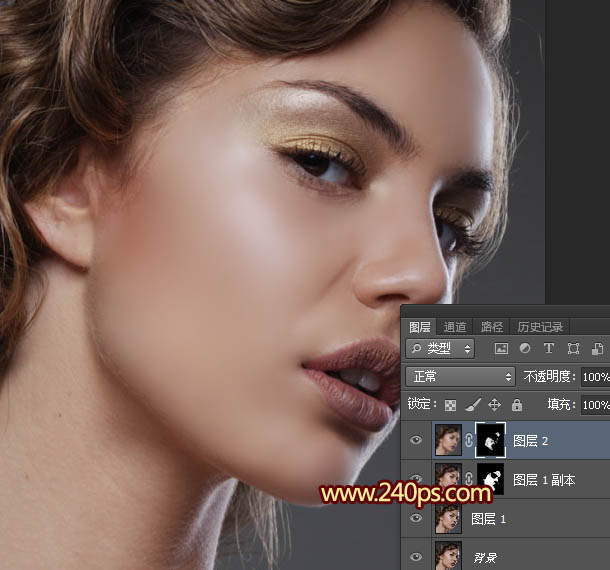The height and width of the screenshot is (570, 610).
Task: Click the type layer filter icon
Action: coord(548,349)
